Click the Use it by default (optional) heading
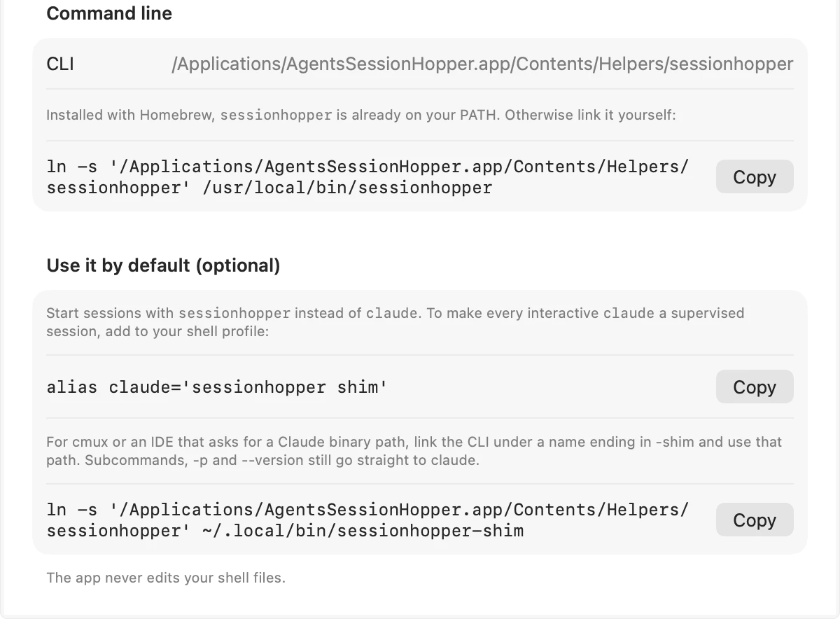The image size is (840, 619). 163,265
